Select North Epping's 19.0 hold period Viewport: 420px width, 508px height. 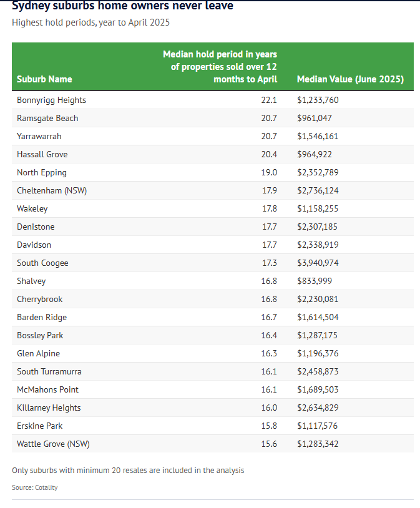269,172
